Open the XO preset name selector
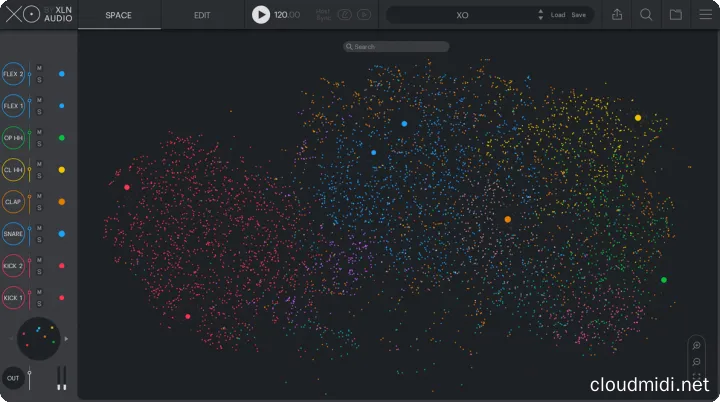 [462, 15]
